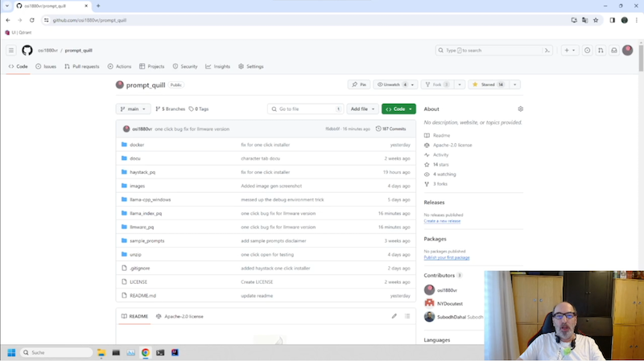
Task: Open the .gitignore file
Action: [140, 269]
